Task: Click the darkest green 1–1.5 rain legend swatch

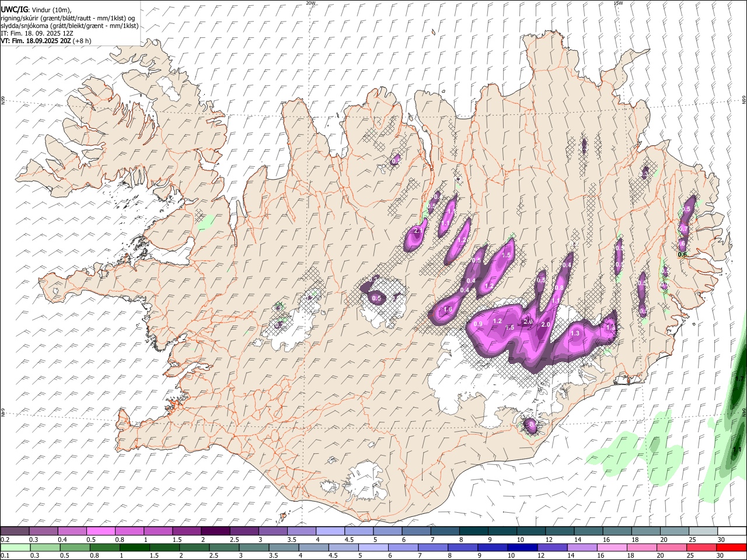Action: [135, 548]
